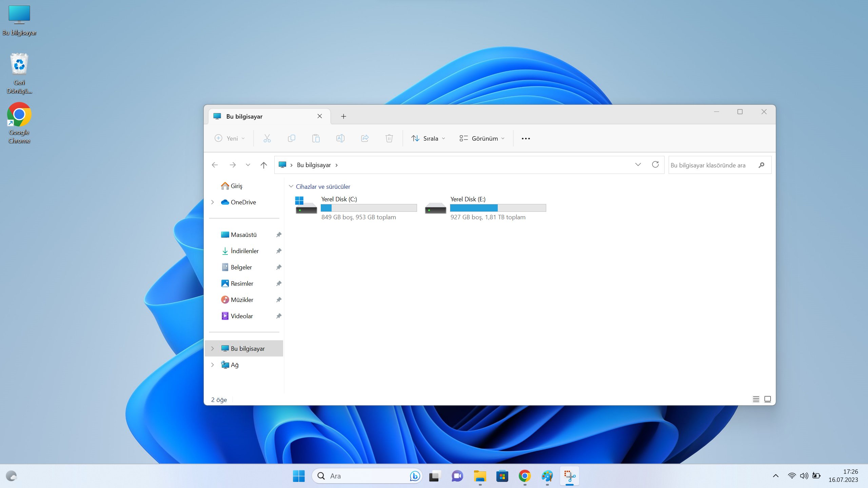Collapse the Cihazlar ve sürücüler group
The height and width of the screenshot is (488, 868).
point(291,186)
